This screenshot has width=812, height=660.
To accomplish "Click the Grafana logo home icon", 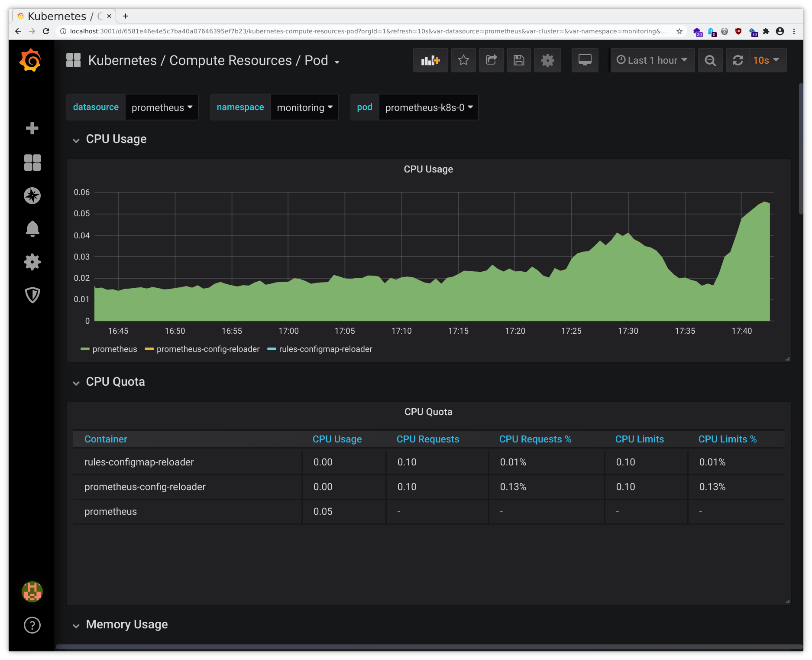I will (31, 60).
